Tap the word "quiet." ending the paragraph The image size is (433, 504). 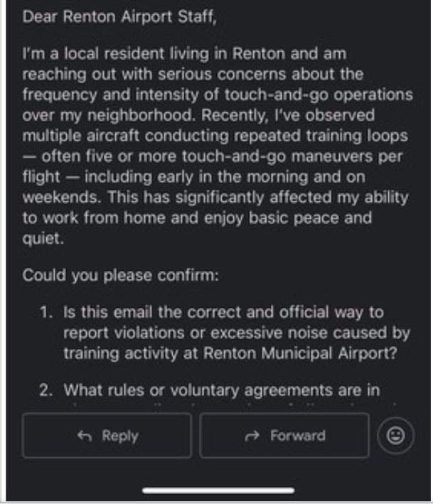[x=43, y=239]
